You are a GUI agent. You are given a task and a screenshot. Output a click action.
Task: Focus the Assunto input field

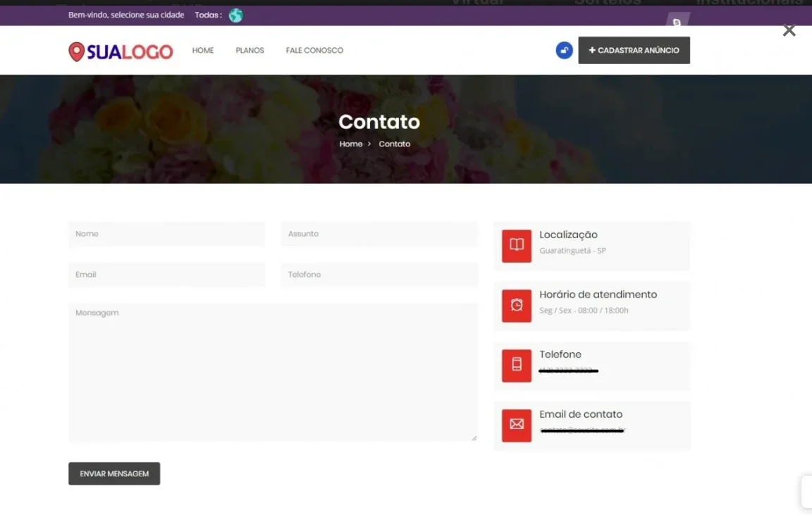click(379, 234)
